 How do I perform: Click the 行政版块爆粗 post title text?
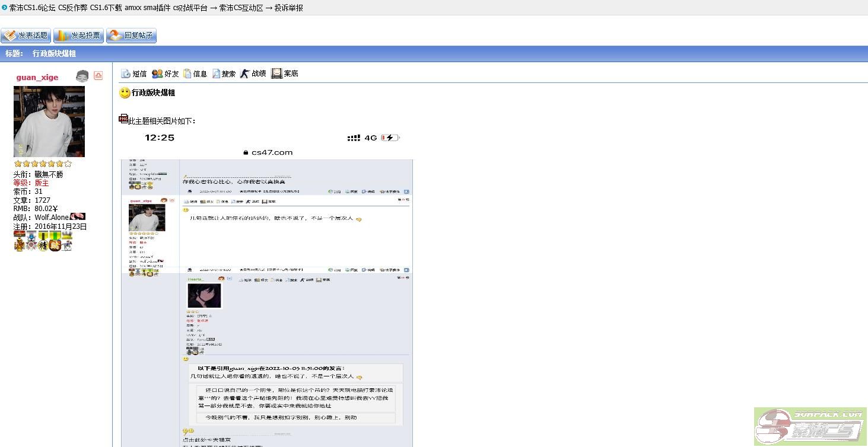click(x=153, y=93)
